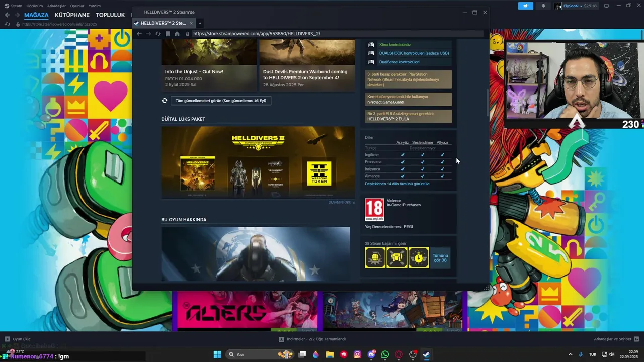
Task: Open the Görünüm menu
Action: tap(35, 6)
